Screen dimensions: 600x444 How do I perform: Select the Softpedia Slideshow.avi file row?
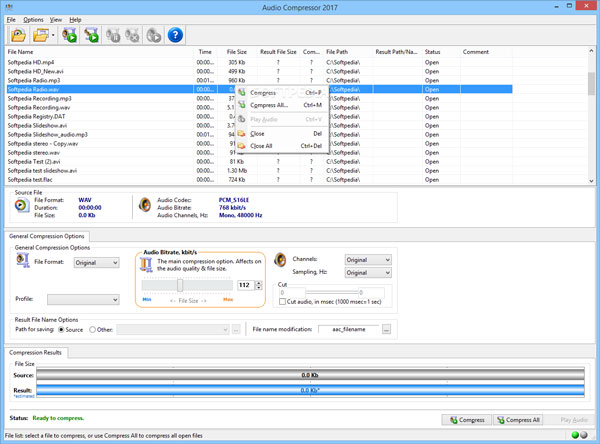259,126
